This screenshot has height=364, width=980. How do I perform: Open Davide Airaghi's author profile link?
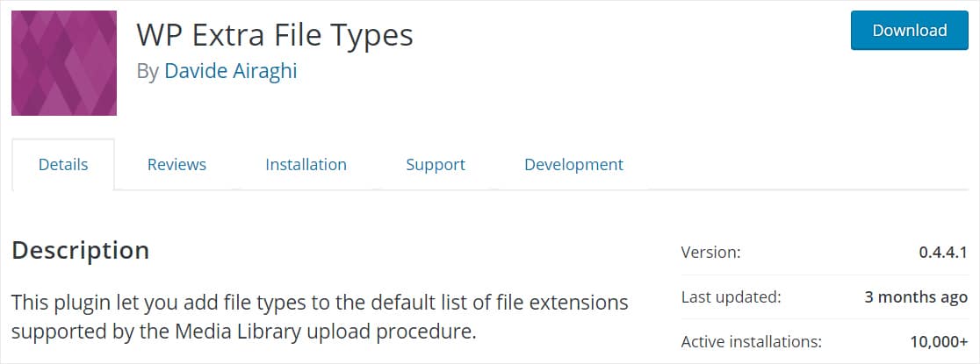(x=231, y=71)
